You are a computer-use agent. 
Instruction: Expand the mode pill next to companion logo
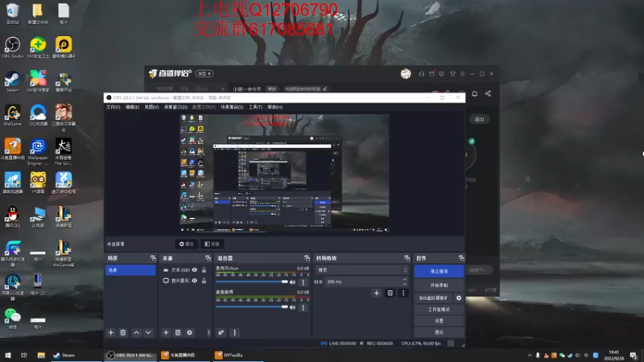204,74
